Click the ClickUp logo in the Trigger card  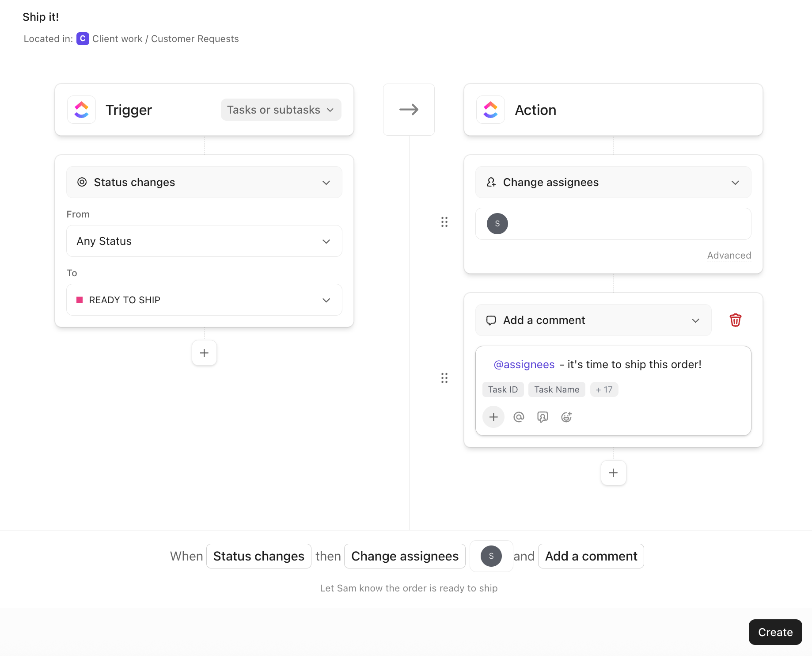click(81, 109)
